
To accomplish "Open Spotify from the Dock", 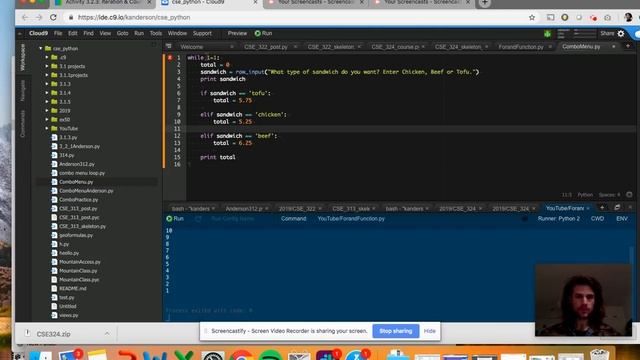I will [271, 356].
